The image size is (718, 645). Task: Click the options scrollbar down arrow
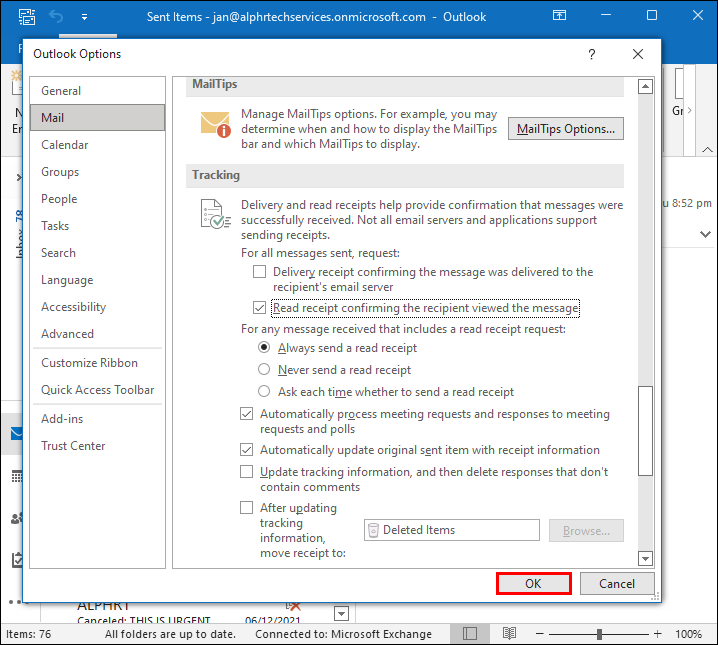pos(645,558)
